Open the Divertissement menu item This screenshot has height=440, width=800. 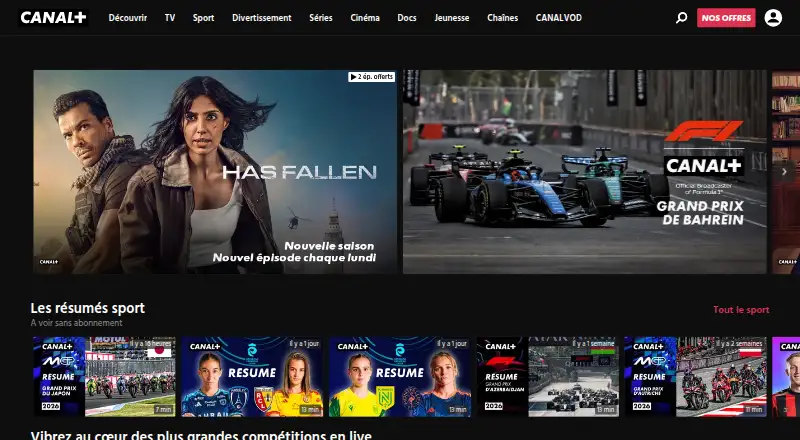262,18
